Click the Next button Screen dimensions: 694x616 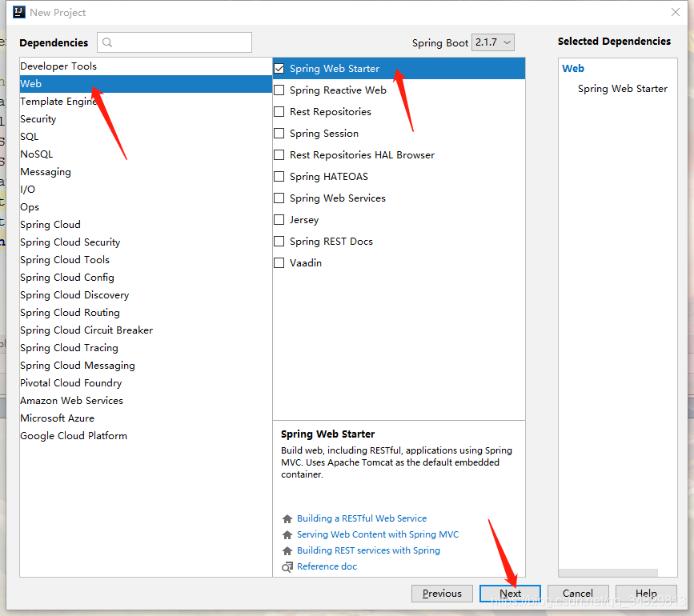510,594
